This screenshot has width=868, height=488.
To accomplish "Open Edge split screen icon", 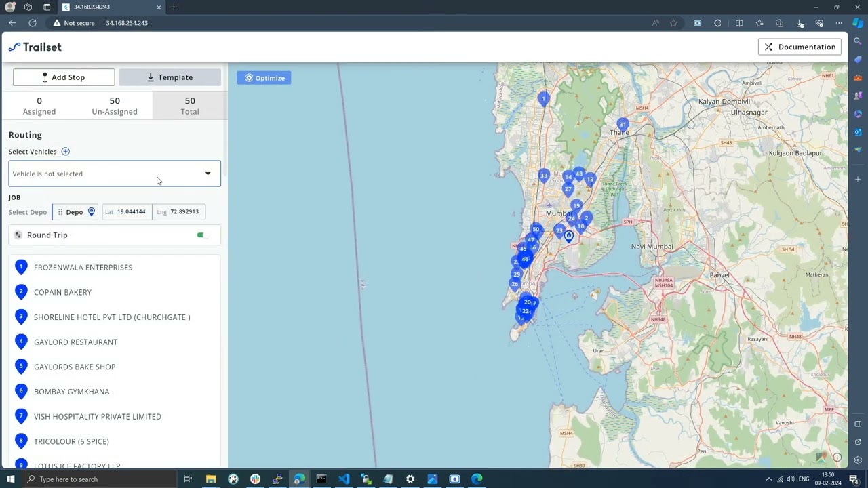I will 739,23.
